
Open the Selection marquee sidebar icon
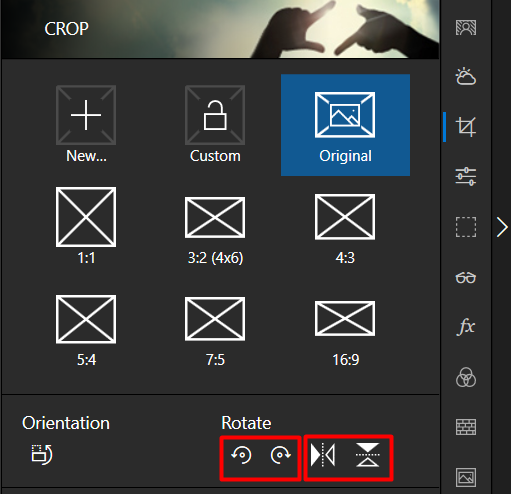[466, 227]
